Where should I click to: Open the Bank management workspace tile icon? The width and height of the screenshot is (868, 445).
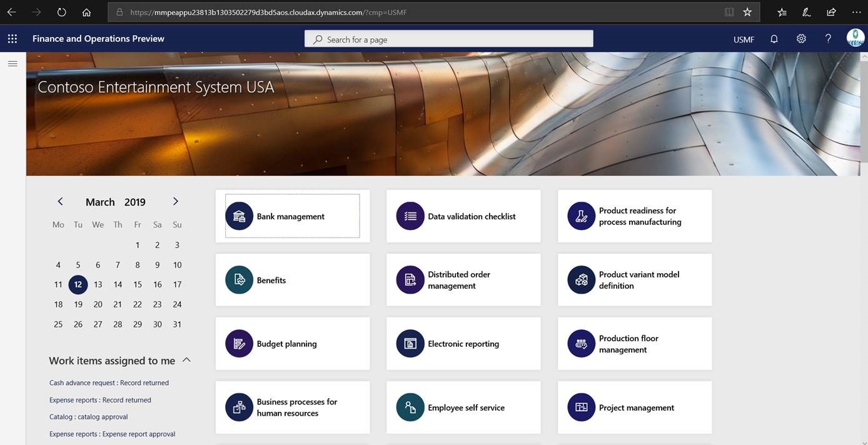click(x=239, y=216)
